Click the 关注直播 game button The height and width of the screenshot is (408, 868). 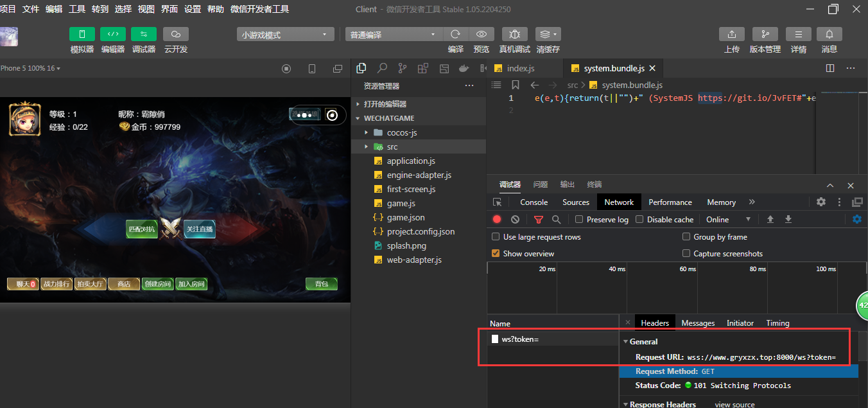tap(199, 229)
